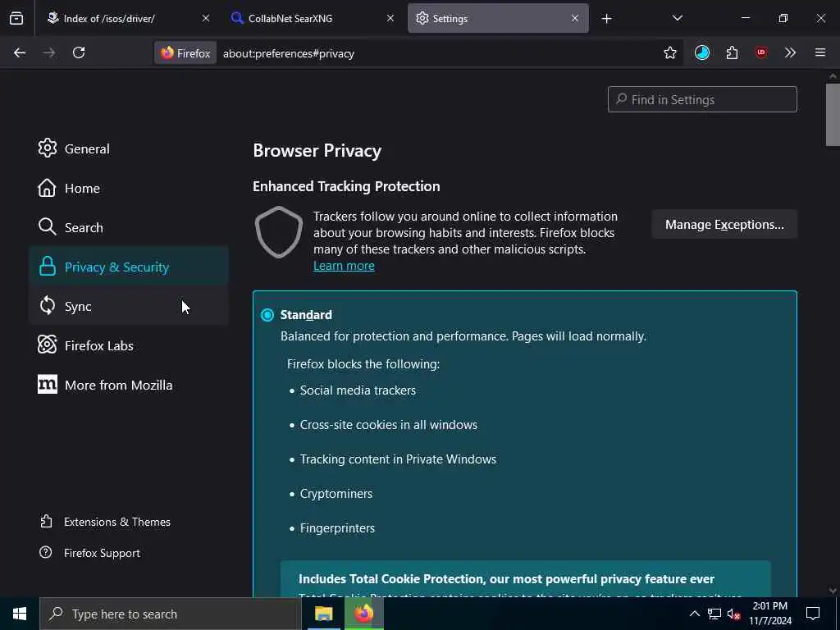Screen dimensions: 840x630
Task: Click the scrollbar down arrow
Action: [x=833, y=591]
